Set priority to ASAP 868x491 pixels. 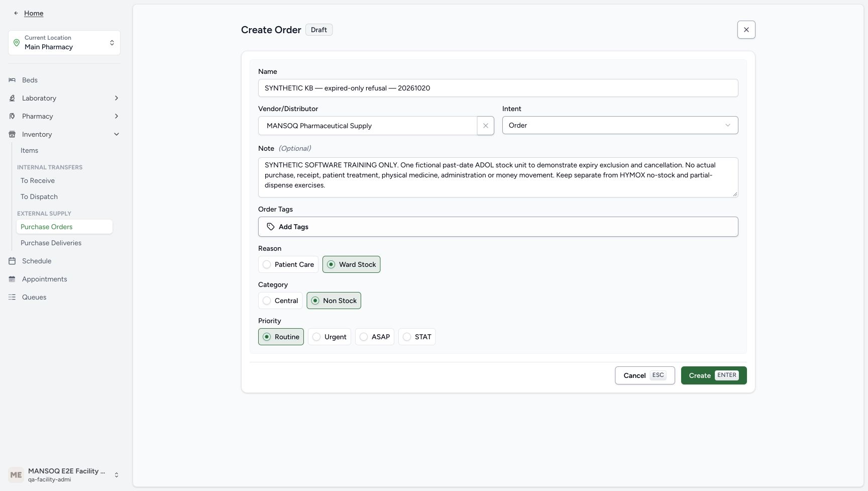pos(375,337)
